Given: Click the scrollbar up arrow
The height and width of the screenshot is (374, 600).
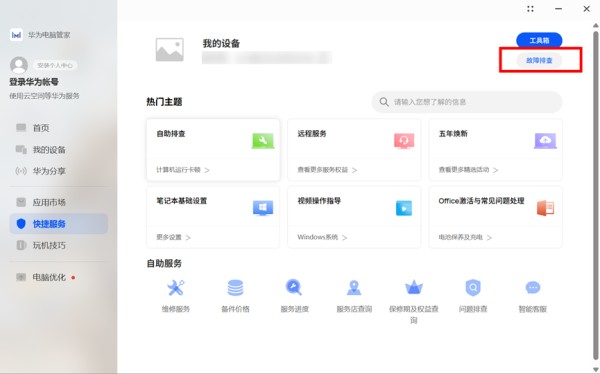Looking at the screenshot, I should (596, 26).
